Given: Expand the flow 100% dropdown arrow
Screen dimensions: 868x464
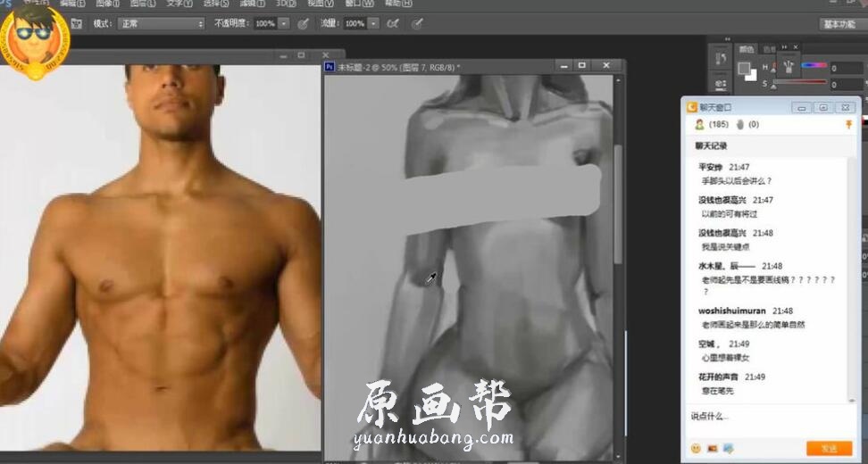Looking at the screenshot, I should point(373,23).
